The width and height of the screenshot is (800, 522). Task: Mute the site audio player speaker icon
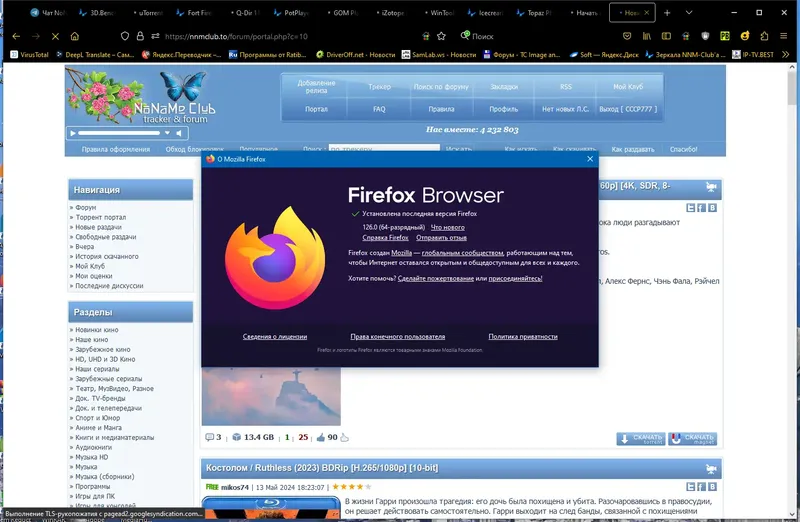coord(179,133)
